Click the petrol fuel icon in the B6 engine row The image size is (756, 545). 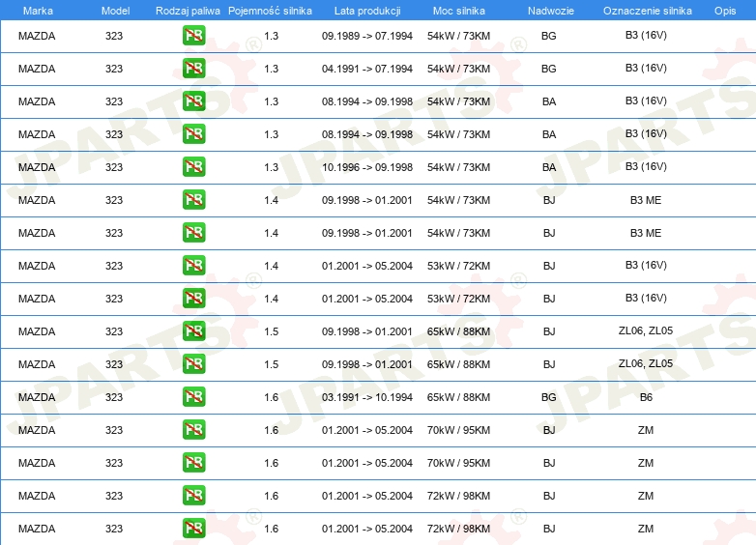[x=193, y=397]
